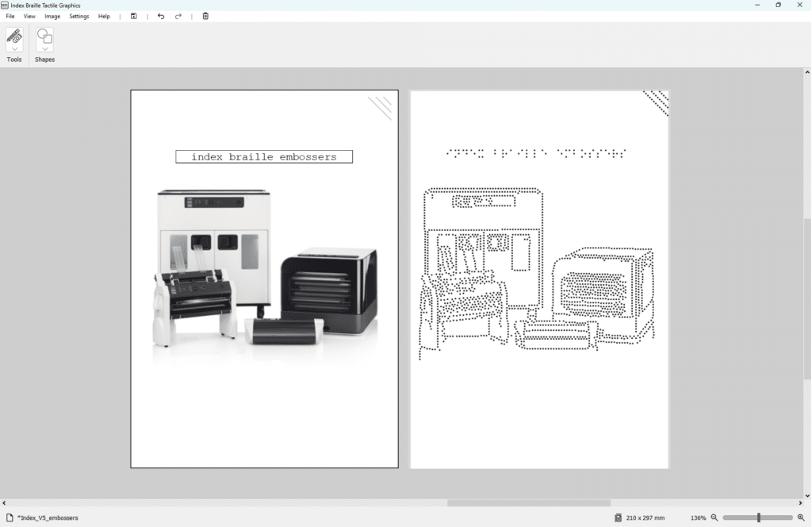Open the View menu
Screen dimensions: 812x527
29,16
